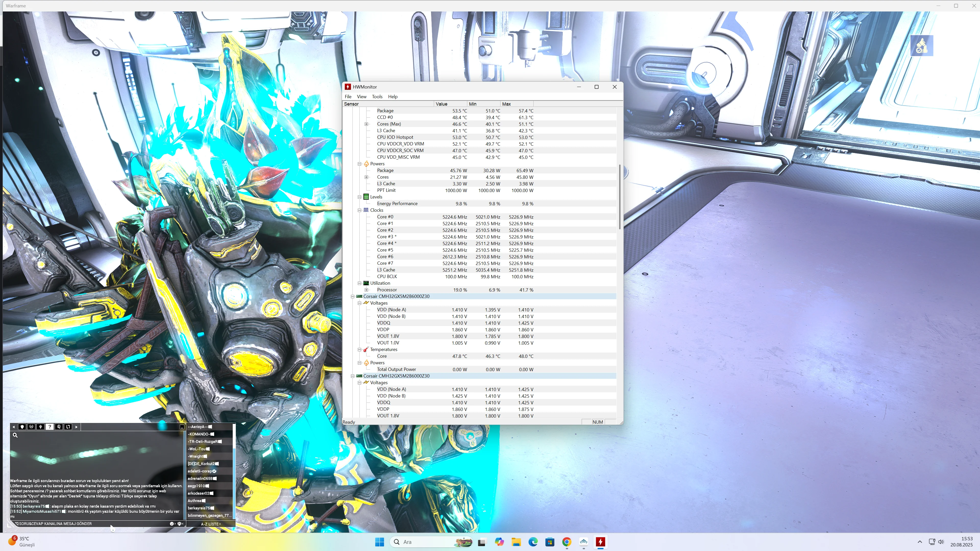
Task: Select the Q&A question mark chat tab
Action: 50,427
